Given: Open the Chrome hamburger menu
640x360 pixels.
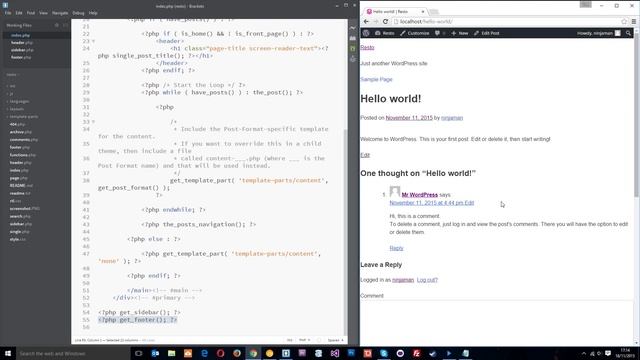Looking at the screenshot, I should point(633,22).
